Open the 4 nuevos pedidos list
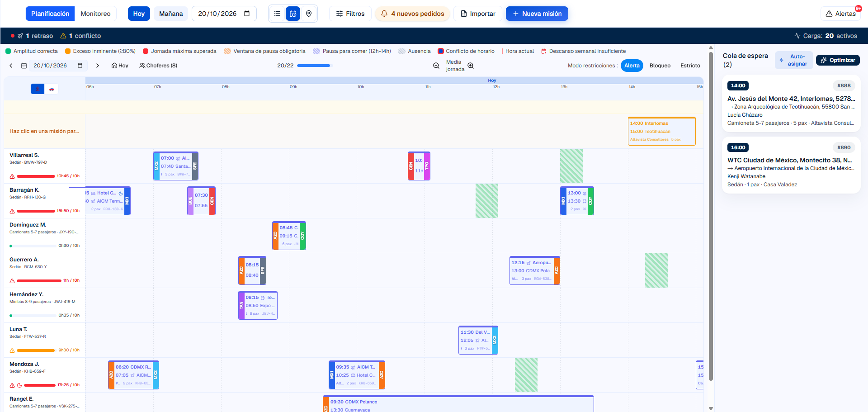The image size is (868, 412). click(x=412, y=14)
